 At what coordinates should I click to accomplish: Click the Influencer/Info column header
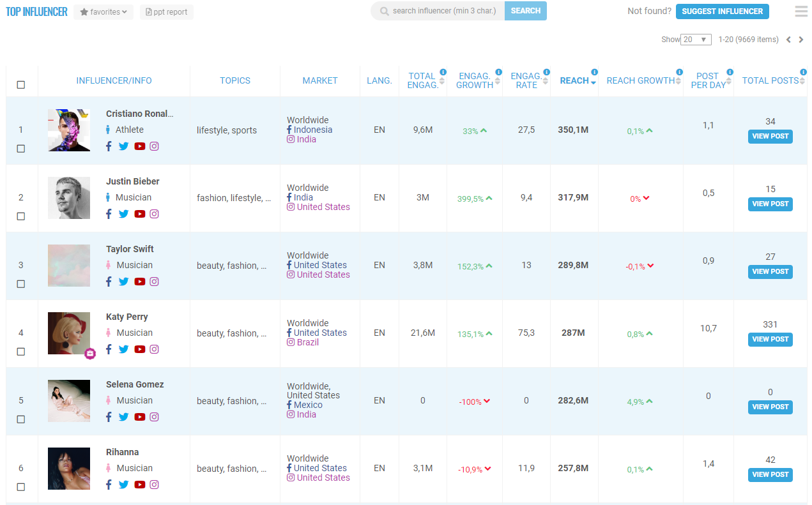[x=114, y=80]
